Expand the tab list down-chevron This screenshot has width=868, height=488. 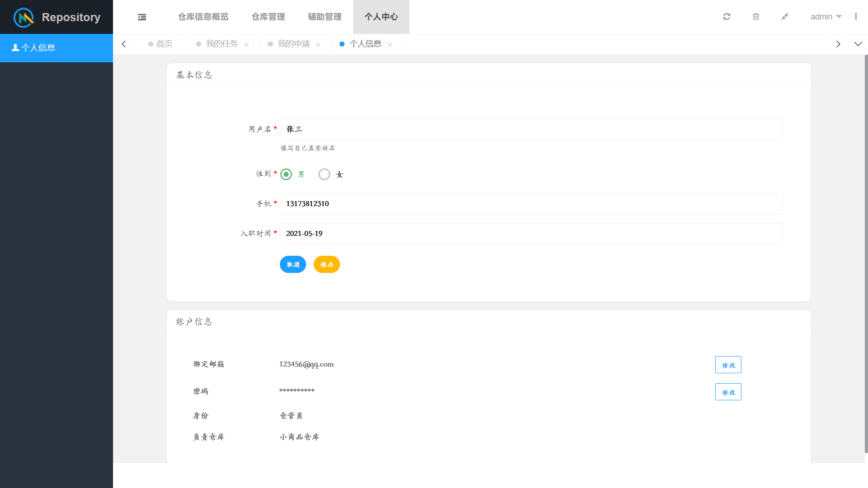[858, 44]
